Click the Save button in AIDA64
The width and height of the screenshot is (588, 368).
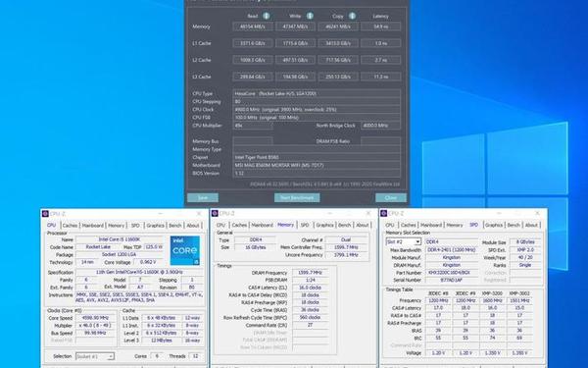(203, 198)
